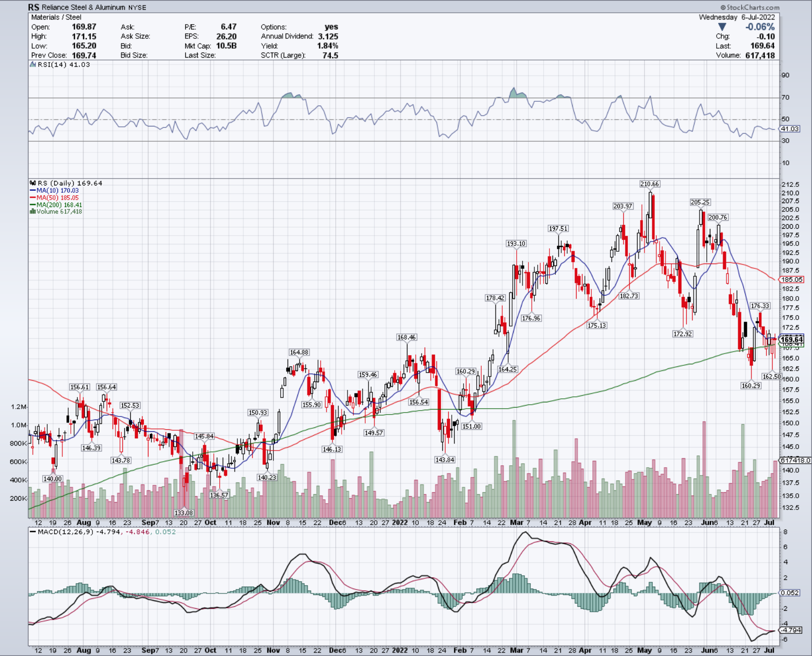Click the MACD value tag -4.794 on axis
Screen dimensions: 812x656
pos(791,630)
